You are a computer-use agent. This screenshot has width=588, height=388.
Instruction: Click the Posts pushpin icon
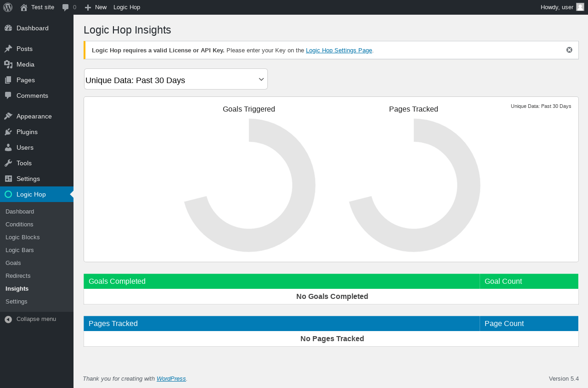tap(8, 49)
